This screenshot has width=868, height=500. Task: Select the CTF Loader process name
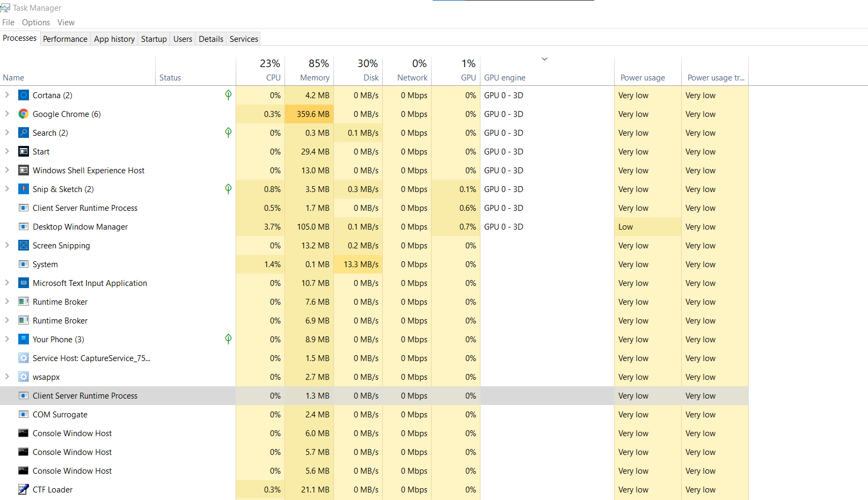53,490
